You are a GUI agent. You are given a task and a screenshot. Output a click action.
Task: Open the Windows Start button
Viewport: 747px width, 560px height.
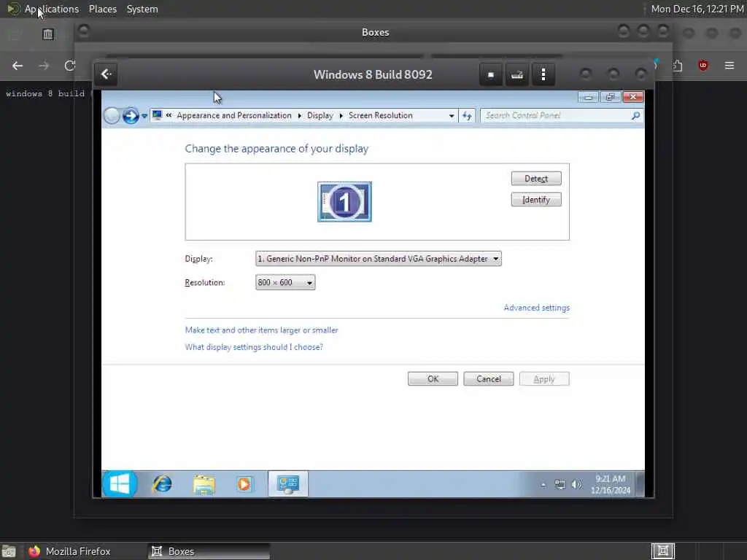tap(120, 484)
